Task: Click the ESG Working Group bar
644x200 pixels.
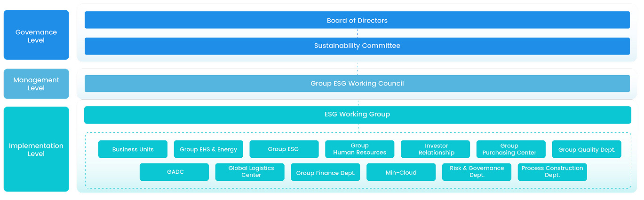Action: [x=357, y=115]
